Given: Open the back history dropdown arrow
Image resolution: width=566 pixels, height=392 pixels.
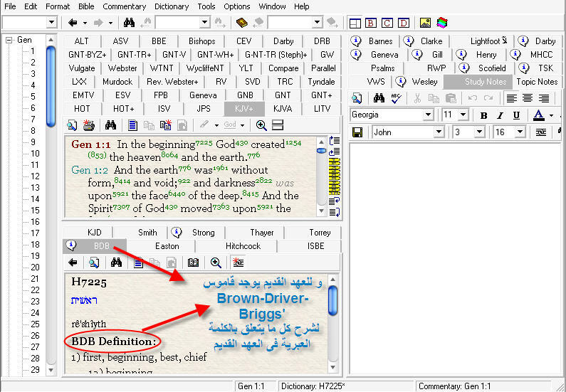Looking at the screenshot, I should 85,23.
